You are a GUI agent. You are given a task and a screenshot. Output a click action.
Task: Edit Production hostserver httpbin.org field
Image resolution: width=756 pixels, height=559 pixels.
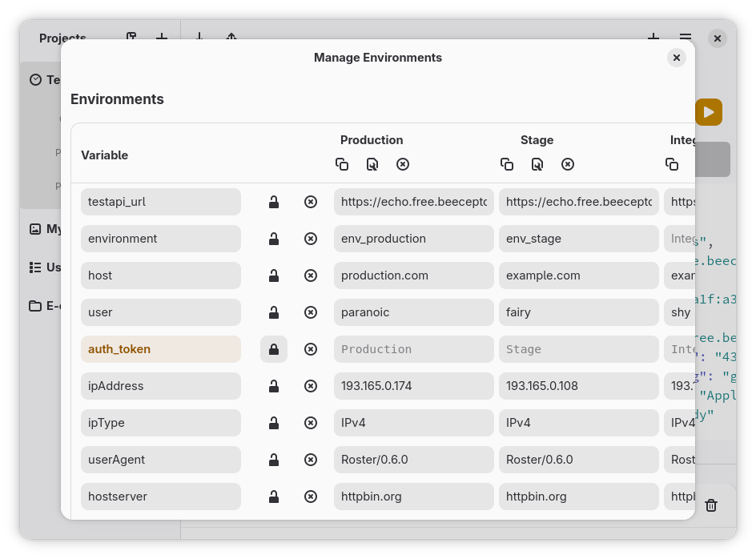414,497
